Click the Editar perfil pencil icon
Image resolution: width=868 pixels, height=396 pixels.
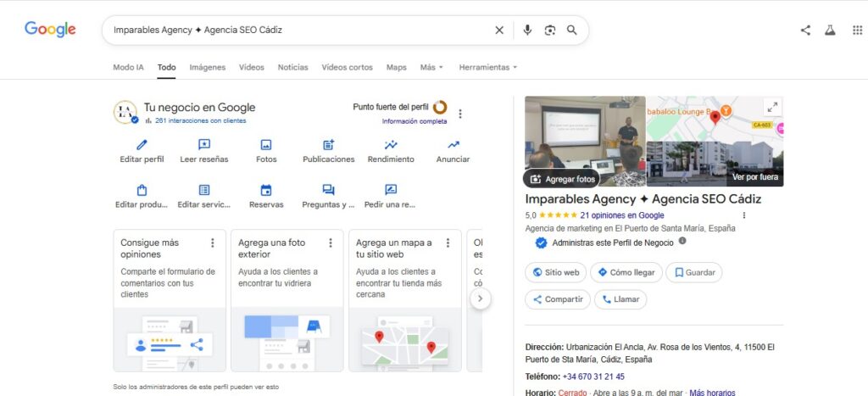(142, 145)
